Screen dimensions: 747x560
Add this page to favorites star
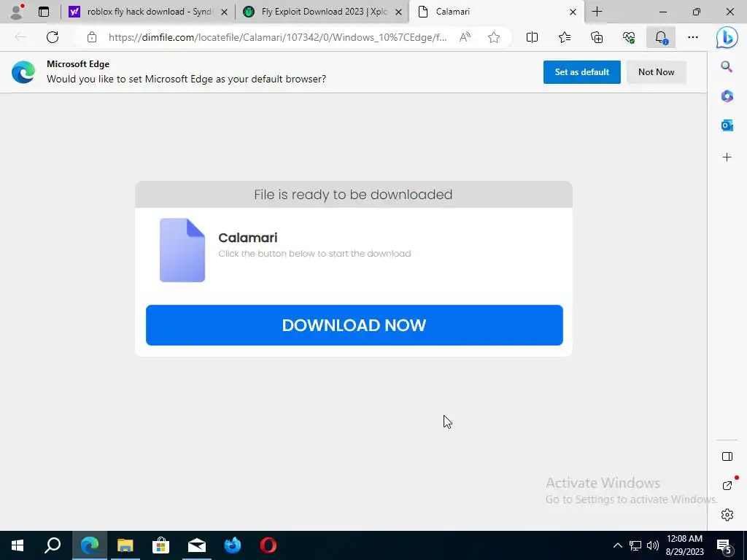[x=494, y=37]
